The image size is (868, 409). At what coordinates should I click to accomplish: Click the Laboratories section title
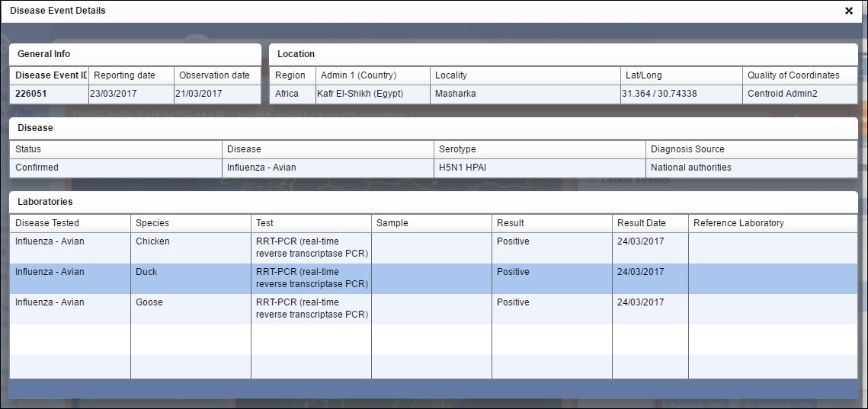click(x=46, y=202)
